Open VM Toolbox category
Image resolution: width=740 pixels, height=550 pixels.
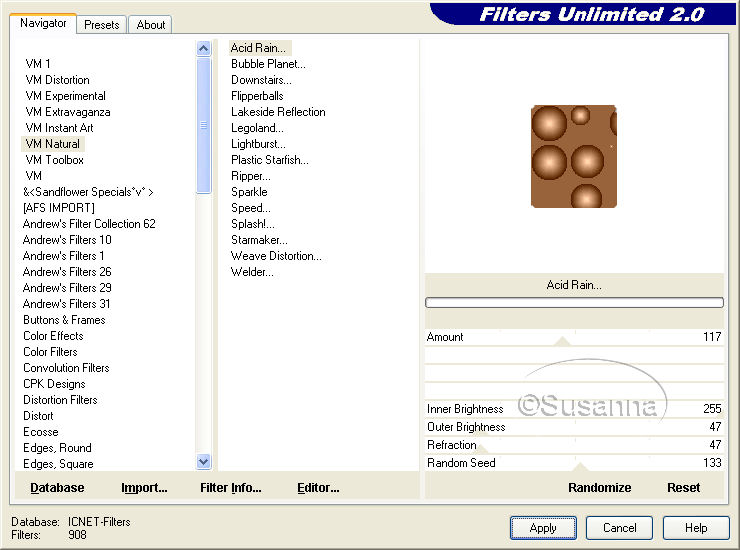pos(55,160)
